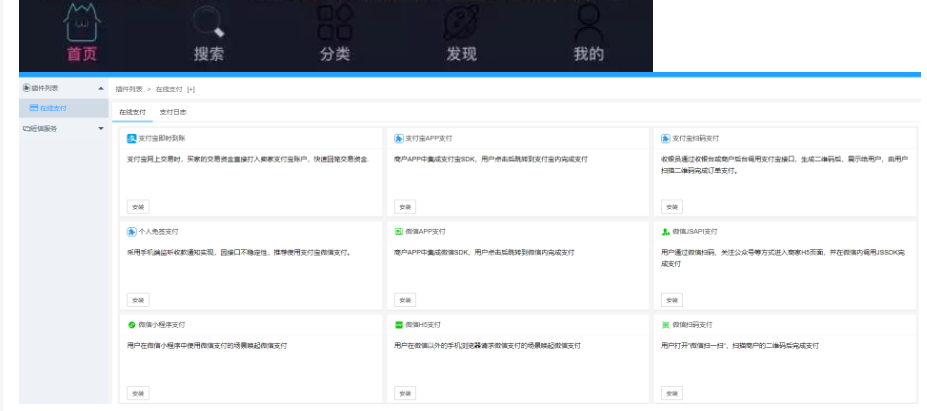The width and height of the screenshot is (927, 411).
Task: Click the [+] next to breadcrumb 在线支付
Action: pos(191,89)
